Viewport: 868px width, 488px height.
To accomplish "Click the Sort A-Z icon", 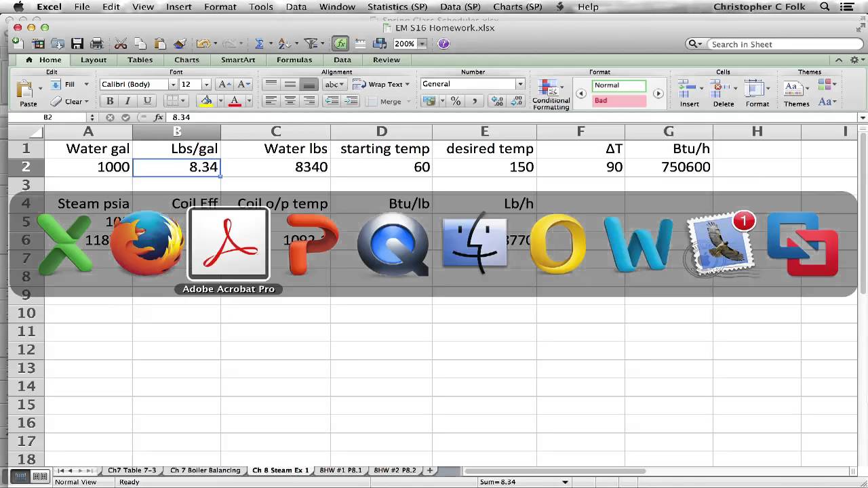I will point(284,44).
